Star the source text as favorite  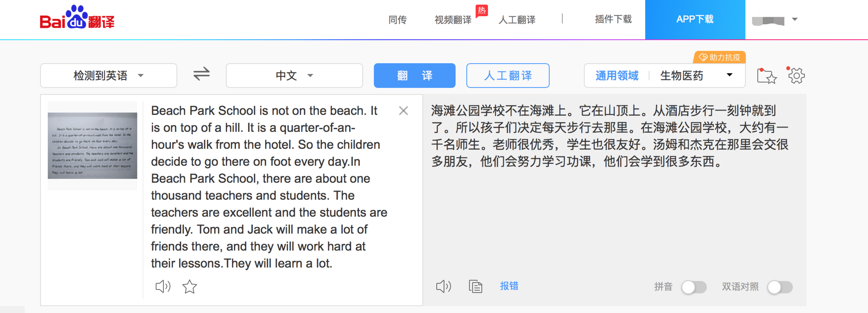tap(189, 286)
